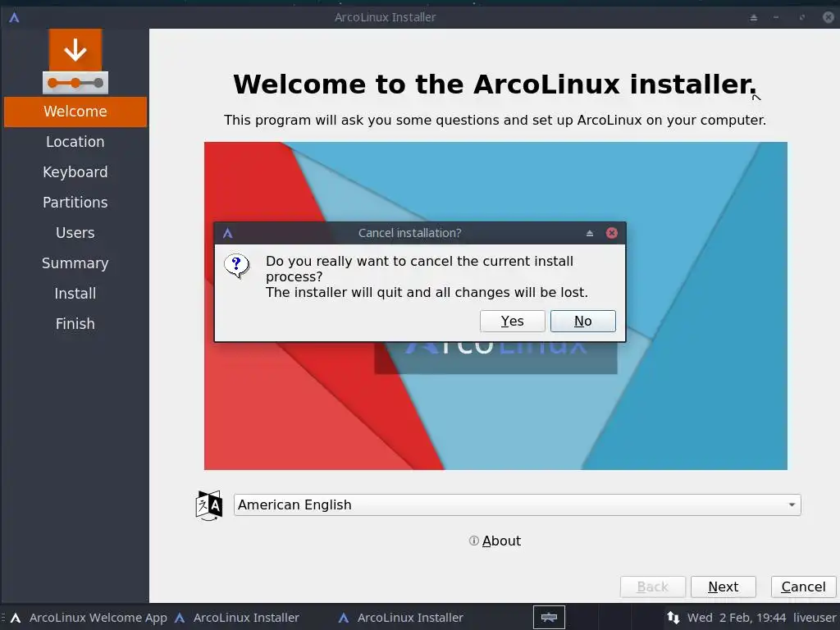Click the clock showing Wed 2 Feb, 19:44
The width and height of the screenshot is (840, 630).
click(737, 618)
